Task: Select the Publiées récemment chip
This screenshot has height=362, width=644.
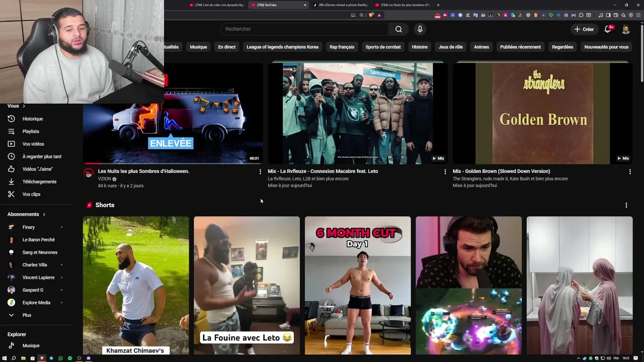Action: 521,47
